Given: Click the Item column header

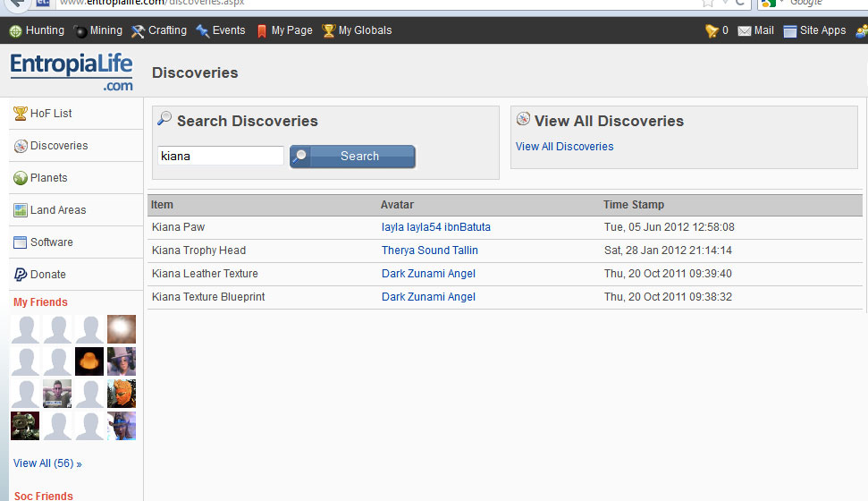Looking at the screenshot, I should click(x=162, y=205).
